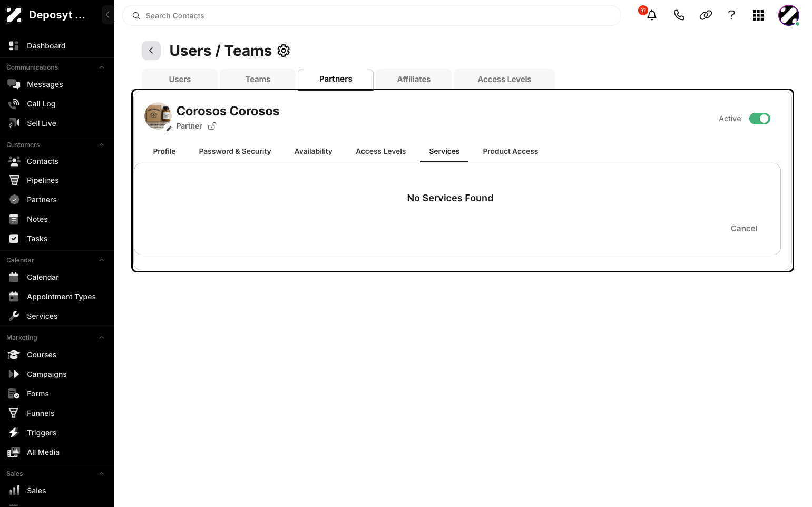
Task: Click the Users / Teams settings gear
Action: point(283,51)
